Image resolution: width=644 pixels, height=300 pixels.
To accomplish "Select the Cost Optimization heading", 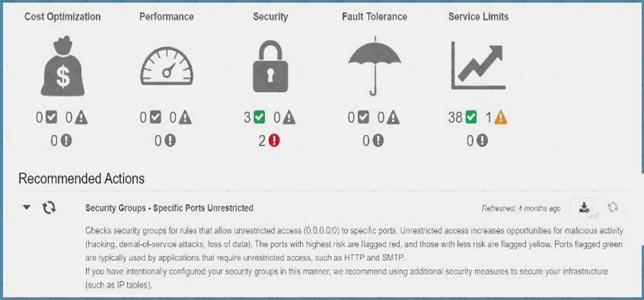I will coord(63,17).
